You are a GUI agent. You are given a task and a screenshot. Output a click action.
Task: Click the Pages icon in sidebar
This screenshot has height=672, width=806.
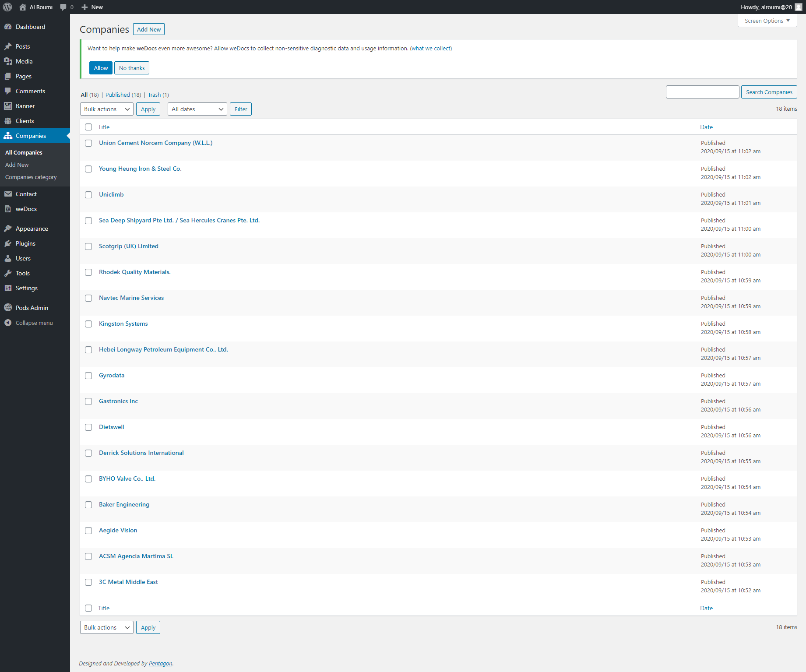pos(8,76)
